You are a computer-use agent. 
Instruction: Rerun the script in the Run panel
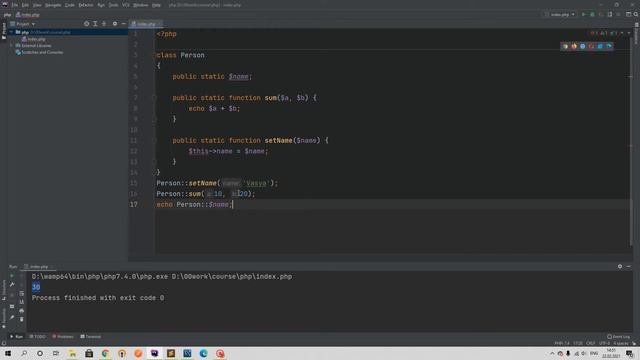coord(12,276)
